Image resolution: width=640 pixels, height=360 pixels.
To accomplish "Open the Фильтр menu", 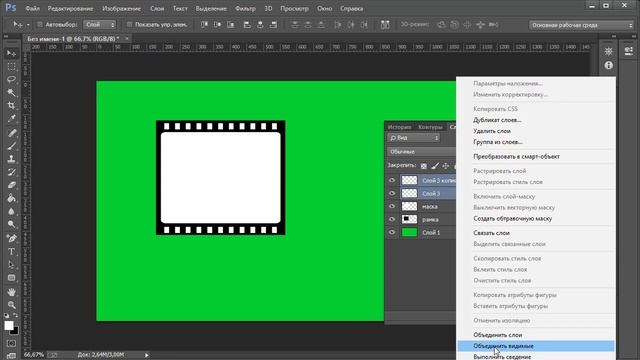I will (245, 9).
